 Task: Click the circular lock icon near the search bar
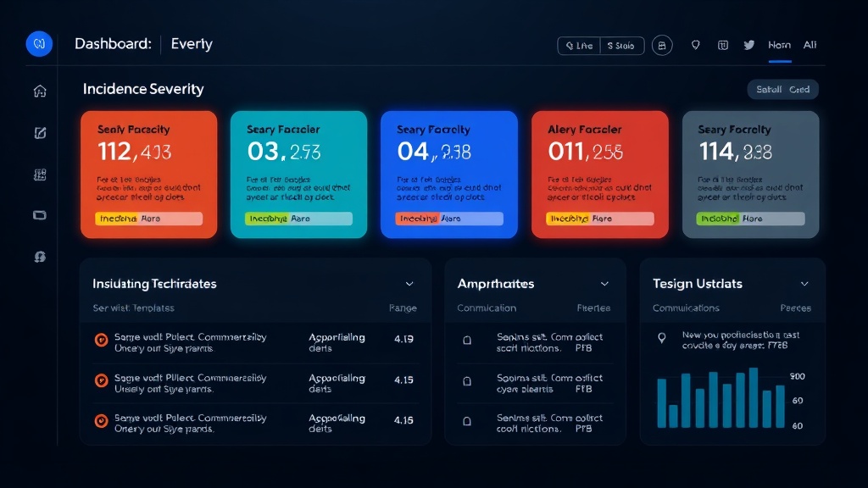[x=662, y=45]
